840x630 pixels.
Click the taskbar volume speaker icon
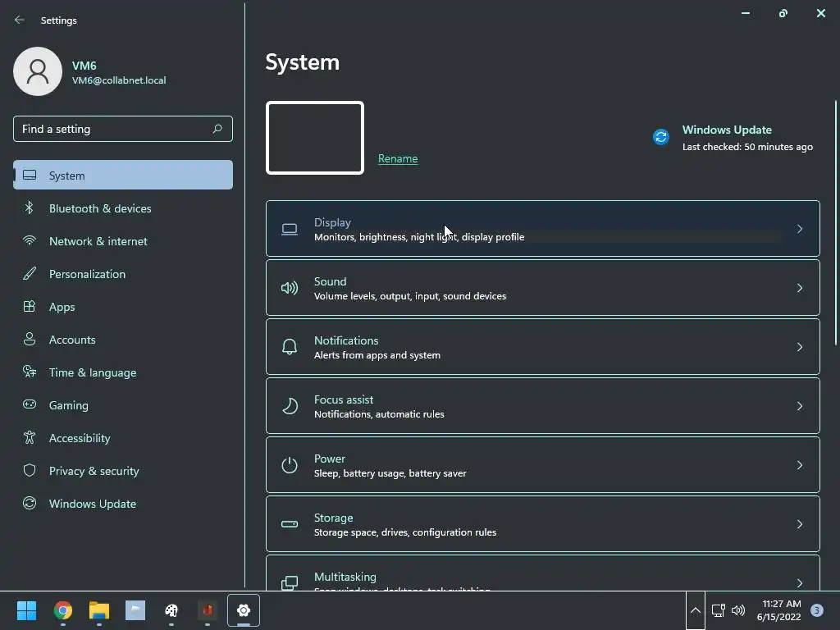738,610
